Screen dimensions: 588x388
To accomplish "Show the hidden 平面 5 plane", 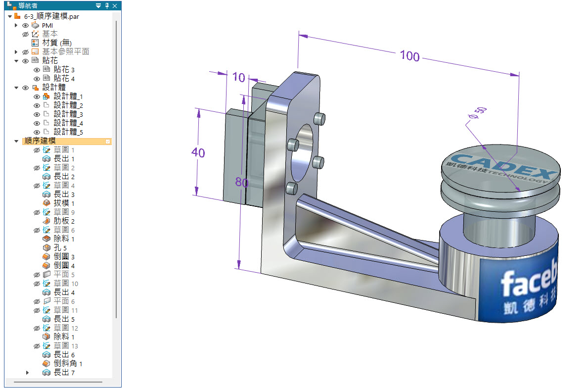I will pos(37,275).
